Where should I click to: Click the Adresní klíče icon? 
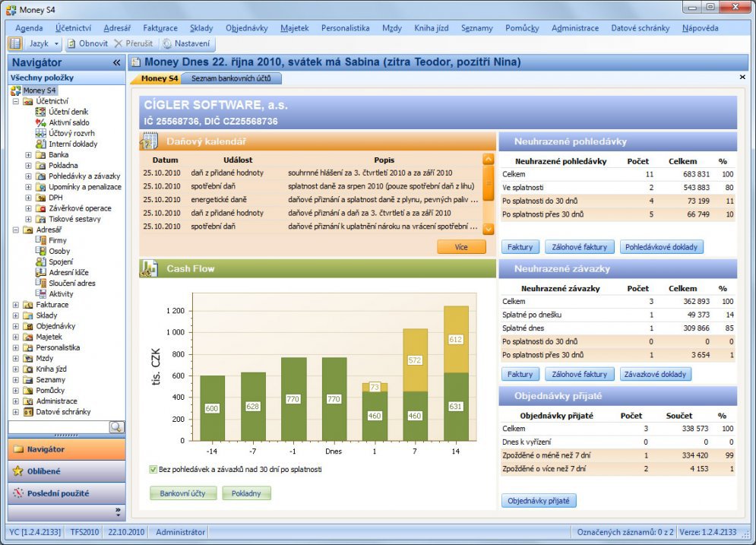tap(41, 272)
